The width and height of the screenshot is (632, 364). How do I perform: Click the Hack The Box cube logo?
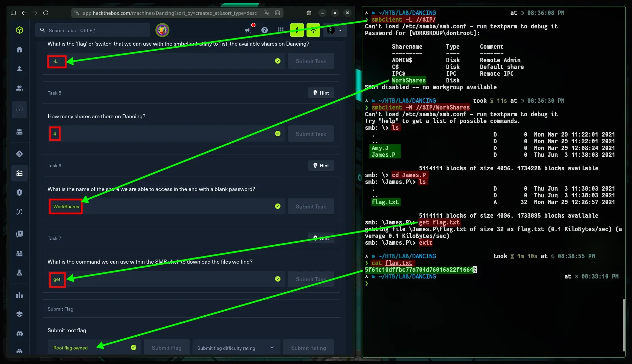(20, 30)
